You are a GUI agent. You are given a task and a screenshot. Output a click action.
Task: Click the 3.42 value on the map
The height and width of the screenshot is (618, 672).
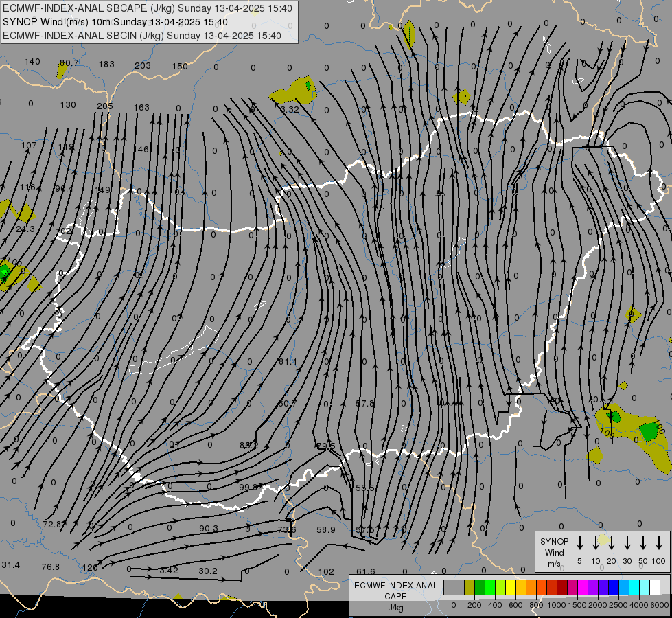[x=169, y=571]
